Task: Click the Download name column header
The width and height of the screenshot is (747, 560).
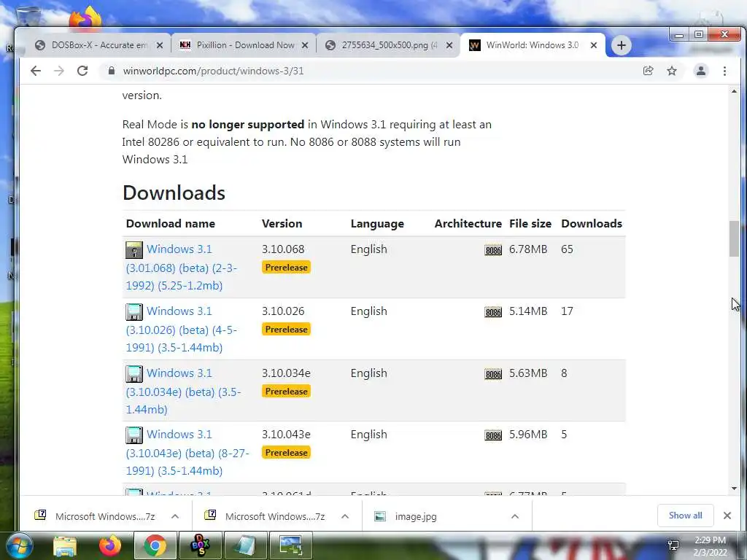Action: click(170, 223)
